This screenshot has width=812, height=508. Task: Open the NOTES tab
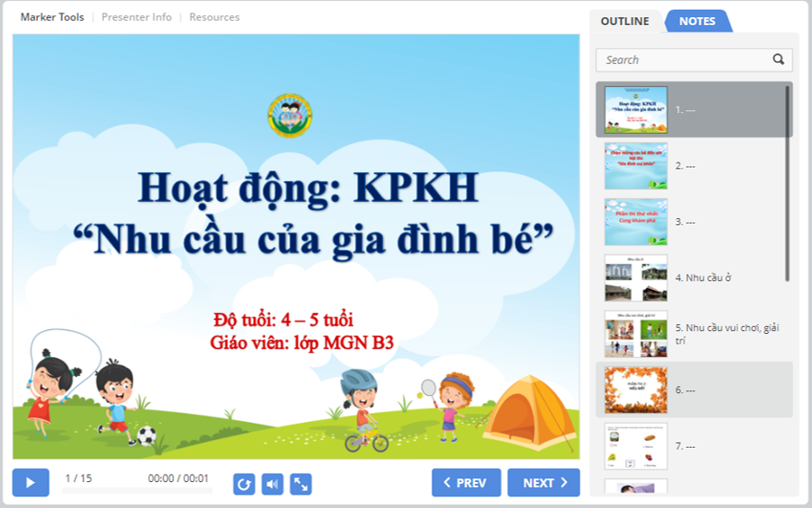point(697,21)
